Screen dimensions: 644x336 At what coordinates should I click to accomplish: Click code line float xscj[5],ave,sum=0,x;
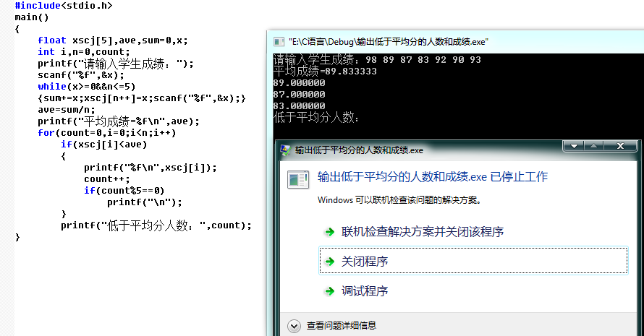pos(113,40)
